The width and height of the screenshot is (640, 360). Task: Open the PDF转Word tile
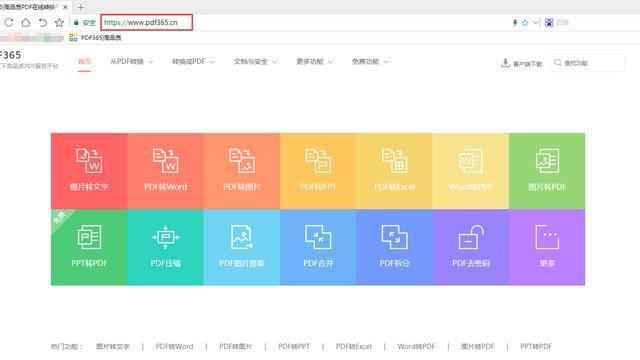(165, 171)
